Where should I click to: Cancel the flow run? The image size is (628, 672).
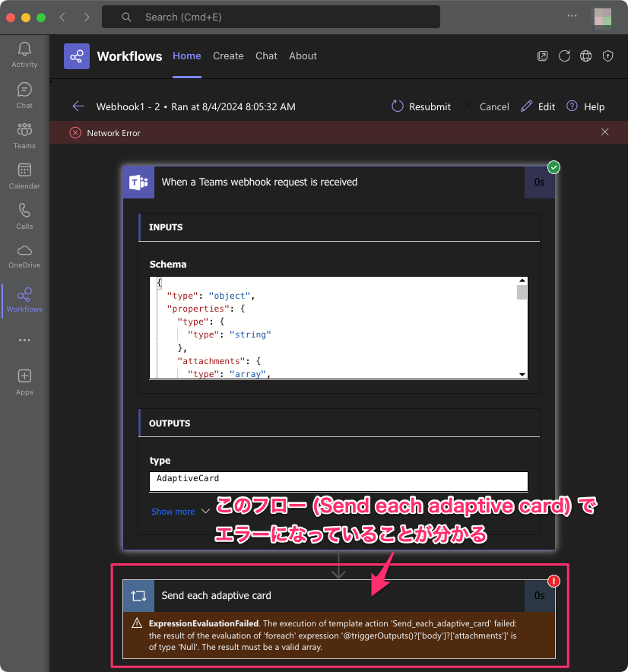pos(487,106)
